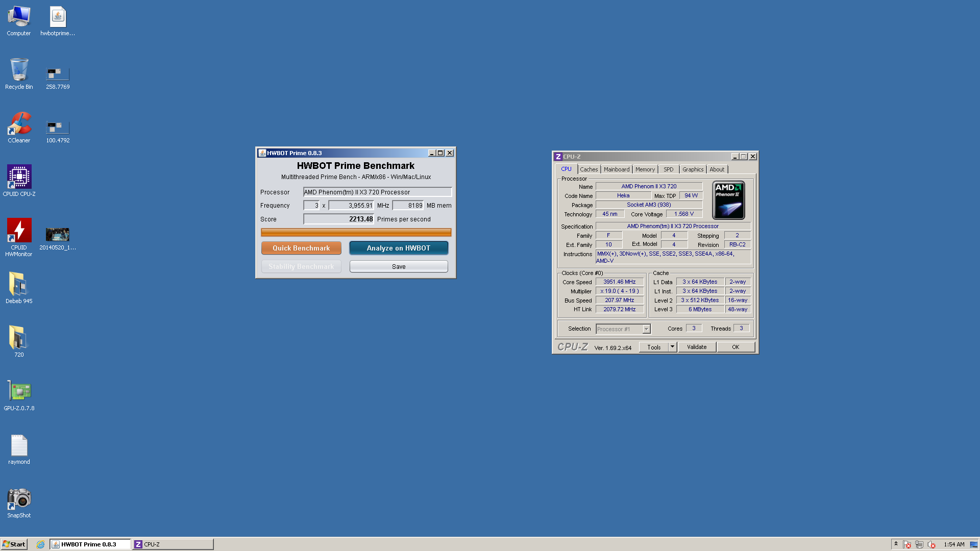Click the core count field showing 3
This screenshot has width=980, height=551.
pyautogui.click(x=311, y=206)
